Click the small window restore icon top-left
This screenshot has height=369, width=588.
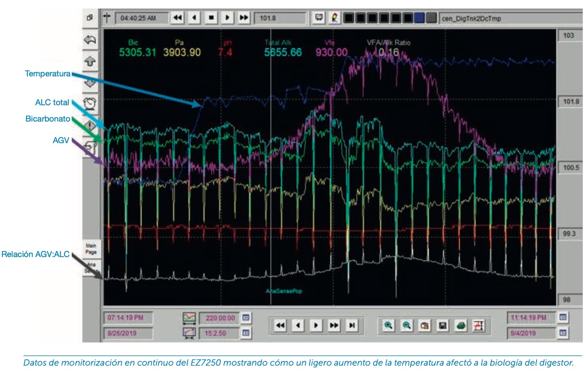coord(89,18)
